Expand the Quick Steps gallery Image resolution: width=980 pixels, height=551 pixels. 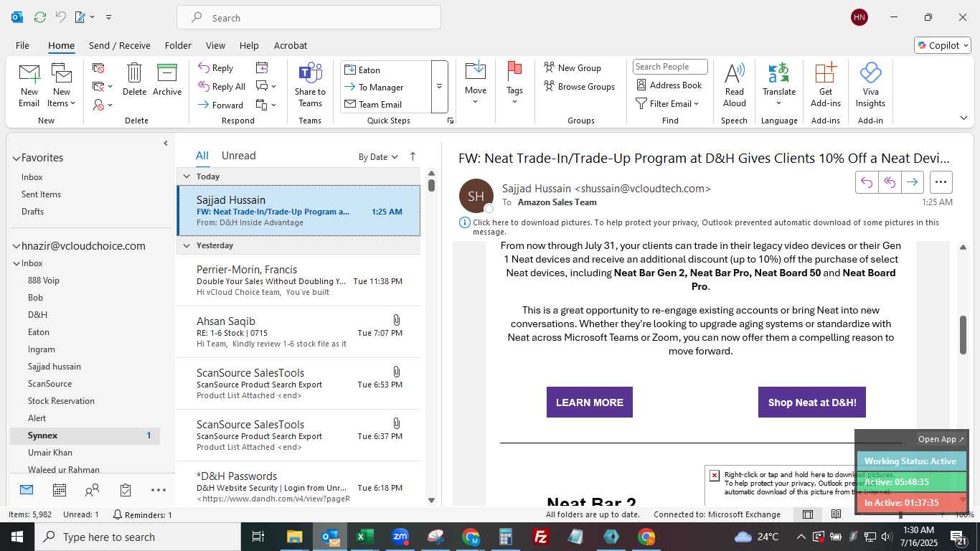(439, 87)
